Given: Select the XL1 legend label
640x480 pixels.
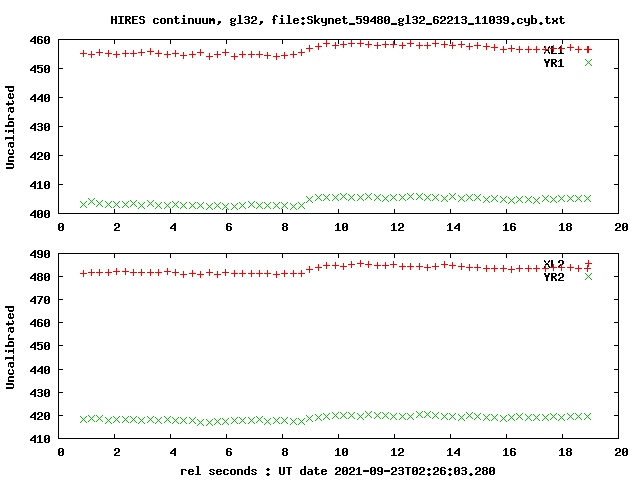Looking at the screenshot, I should click(553, 50).
